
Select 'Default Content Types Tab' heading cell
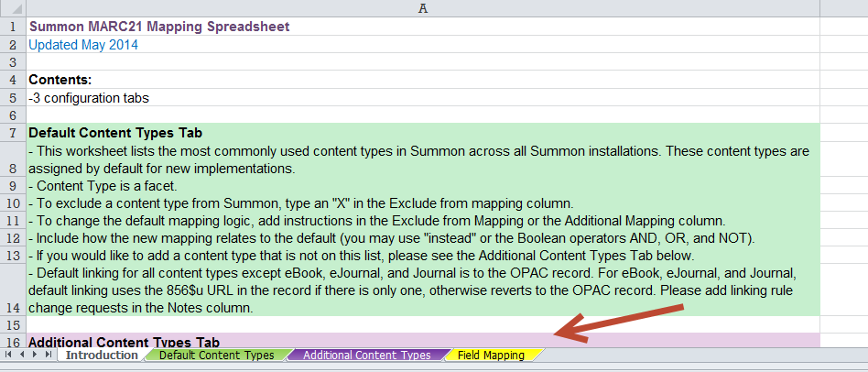[423, 133]
